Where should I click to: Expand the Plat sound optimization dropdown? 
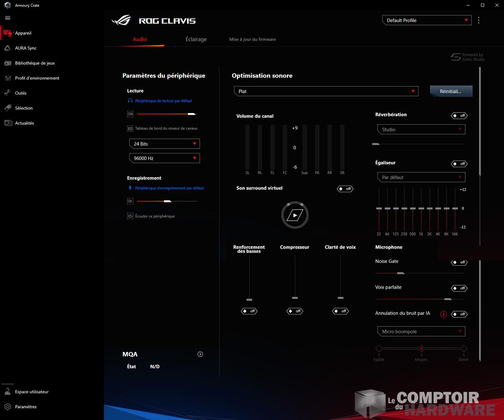[326, 91]
